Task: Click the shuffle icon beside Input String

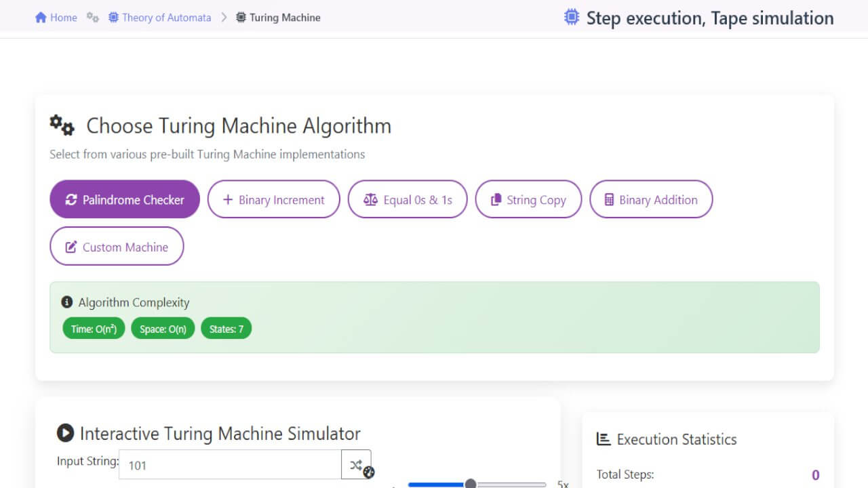Action: click(x=356, y=465)
